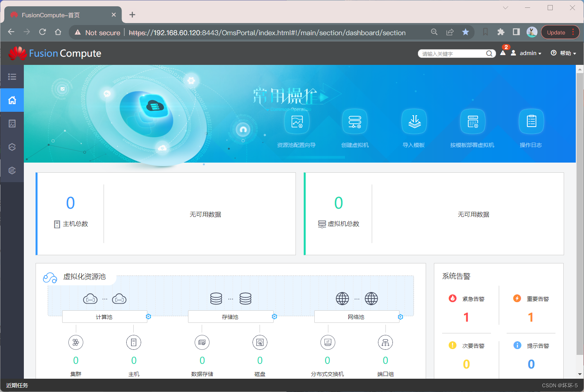This screenshot has height=392, width=584.
Task: Click the 网络池 box
Action: 356,317
